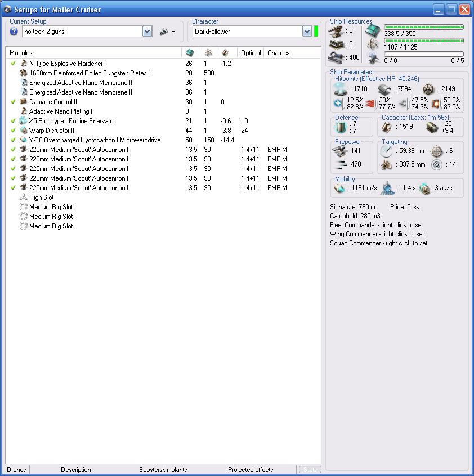Toggle X5 Prototype Engine Enervator checkmark
474x476 pixels.
pyautogui.click(x=13, y=121)
